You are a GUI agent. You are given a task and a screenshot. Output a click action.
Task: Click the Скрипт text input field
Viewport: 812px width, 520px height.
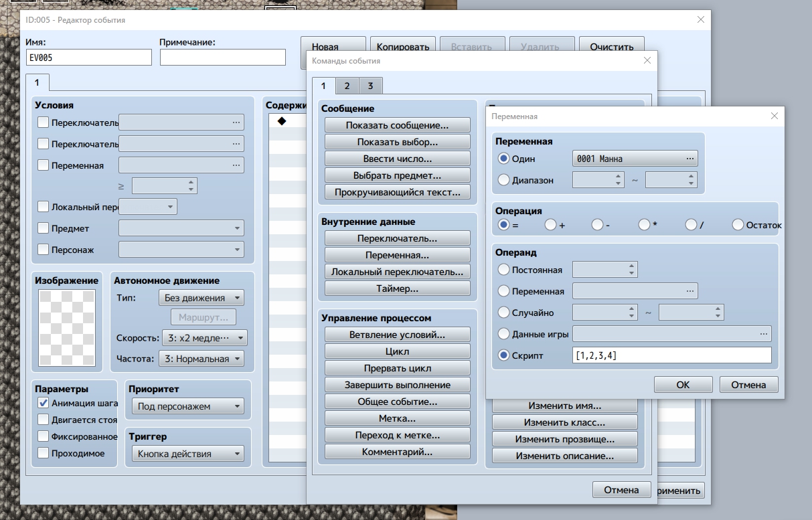pos(671,355)
